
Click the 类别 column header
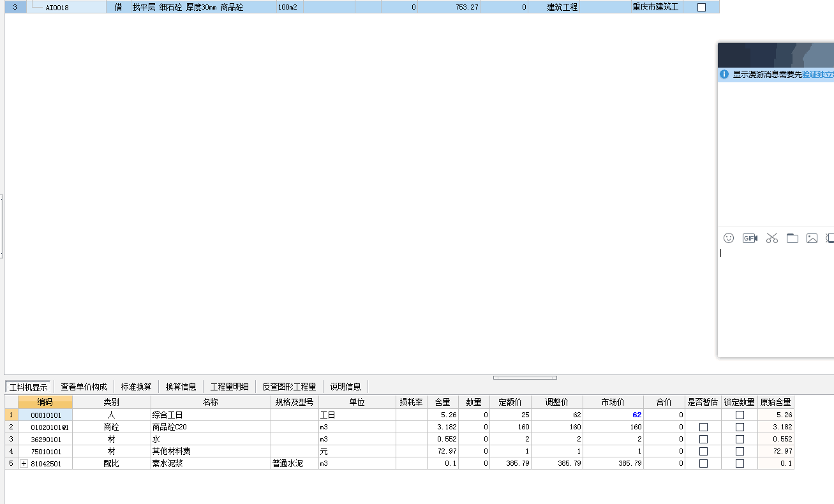(x=112, y=403)
